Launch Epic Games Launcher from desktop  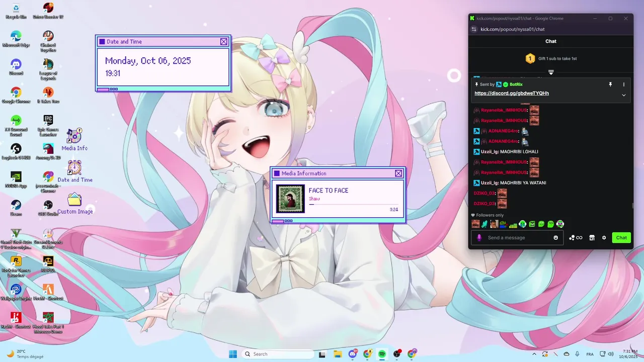point(48,126)
